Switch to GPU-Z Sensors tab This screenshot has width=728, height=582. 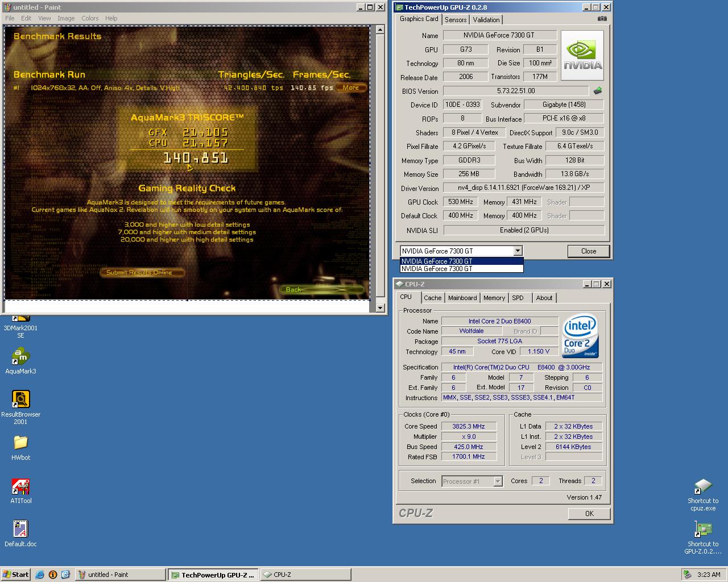point(456,20)
